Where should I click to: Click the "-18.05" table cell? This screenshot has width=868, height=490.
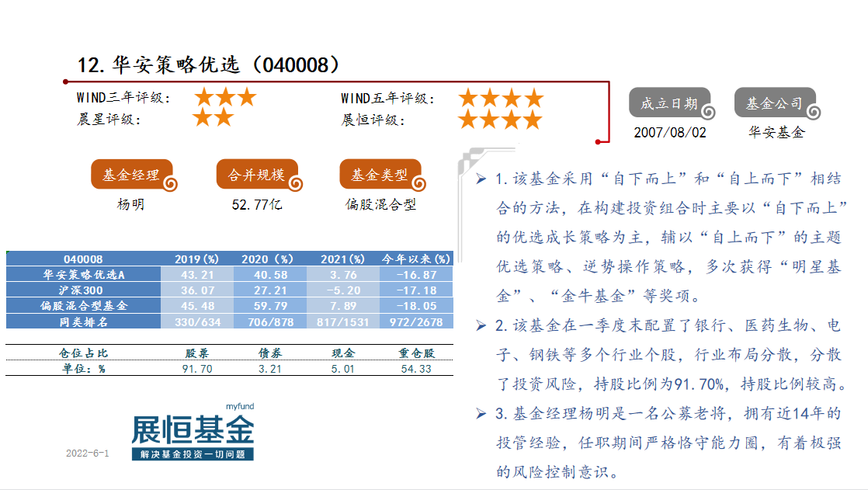pyautogui.click(x=416, y=306)
